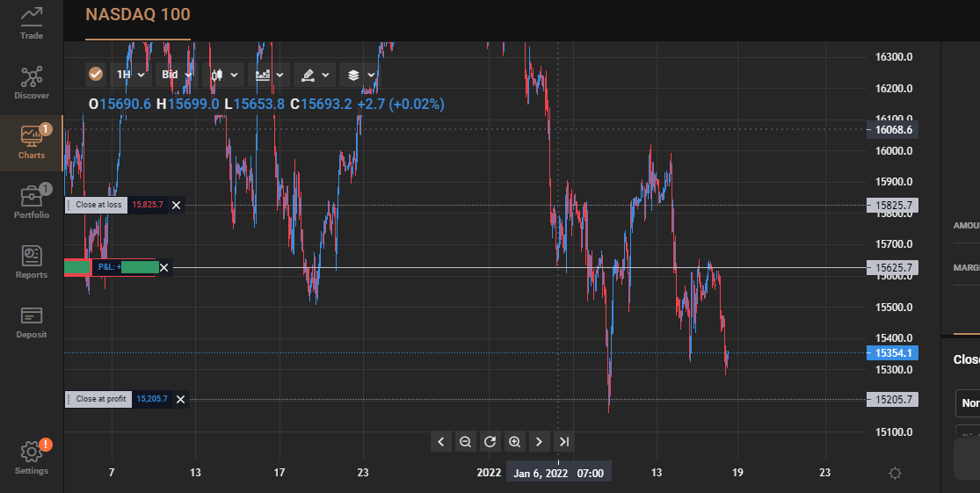Viewport: 980px width, 493px height.
Task: Remove the Close at loss order line
Action: tap(177, 205)
